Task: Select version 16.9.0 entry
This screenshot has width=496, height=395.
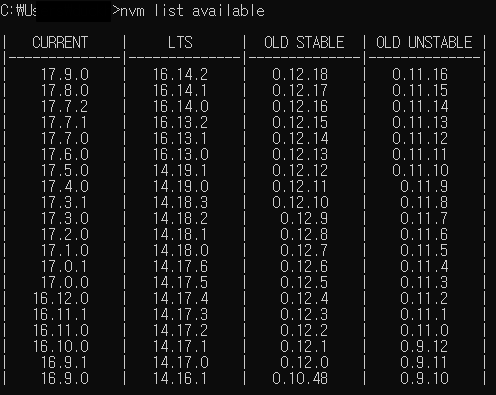Action: coord(65,378)
